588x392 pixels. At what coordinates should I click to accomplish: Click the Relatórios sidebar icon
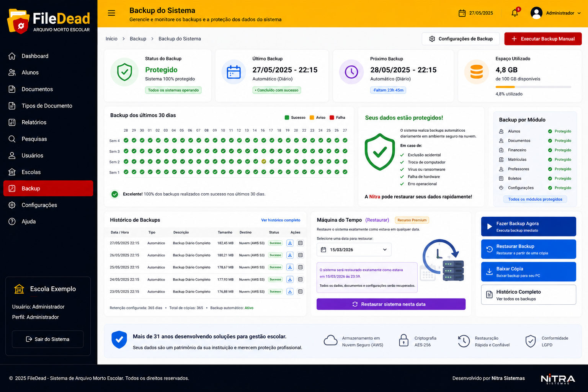click(x=12, y=122)
